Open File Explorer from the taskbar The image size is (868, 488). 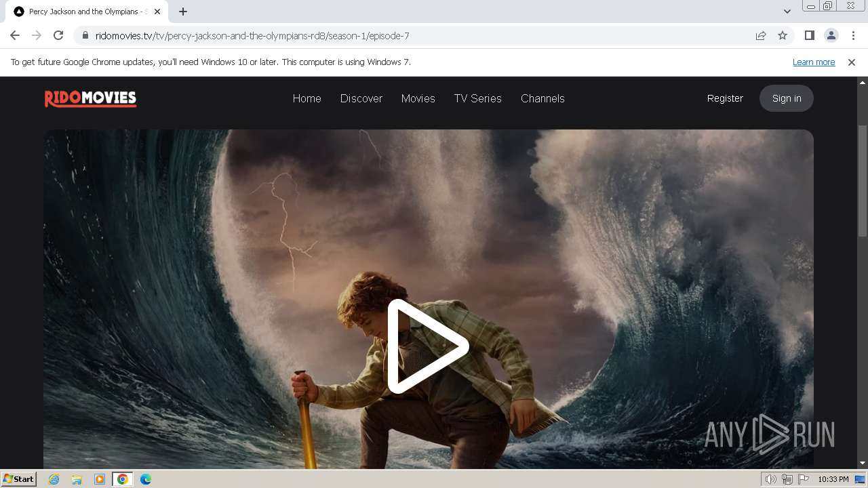coord(77,479)
